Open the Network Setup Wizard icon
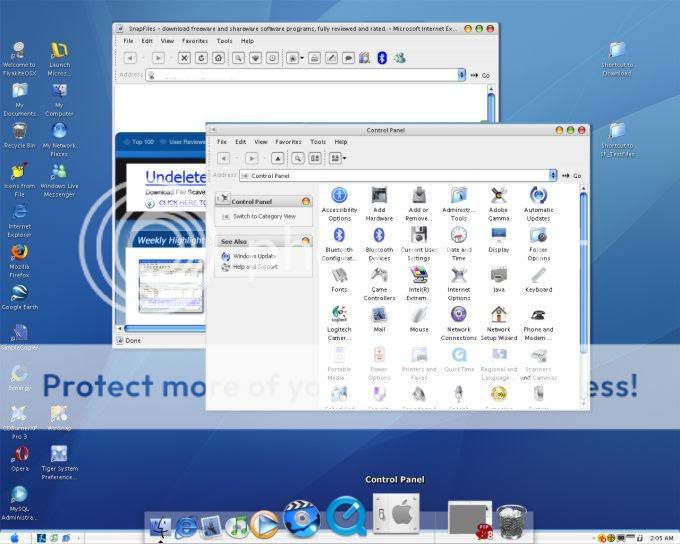This screenshot has height=544, width=680. pos(498,315)
